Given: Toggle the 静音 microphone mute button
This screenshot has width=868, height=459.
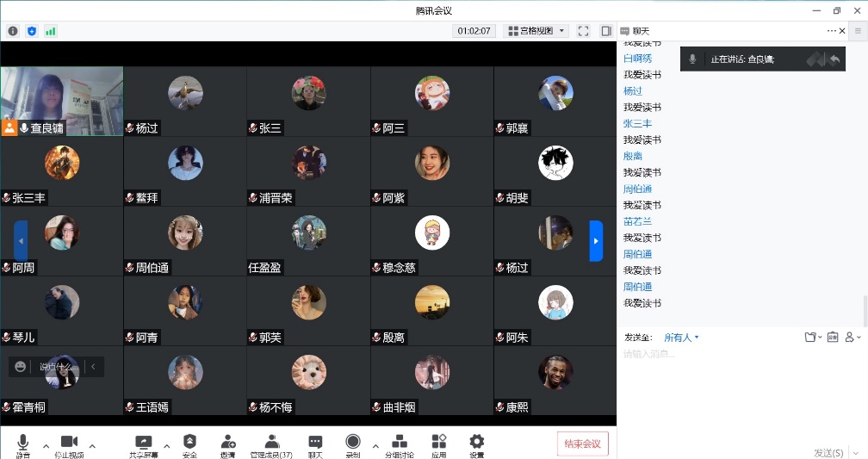Looking at the screenshot, I should tap(23, 443).
